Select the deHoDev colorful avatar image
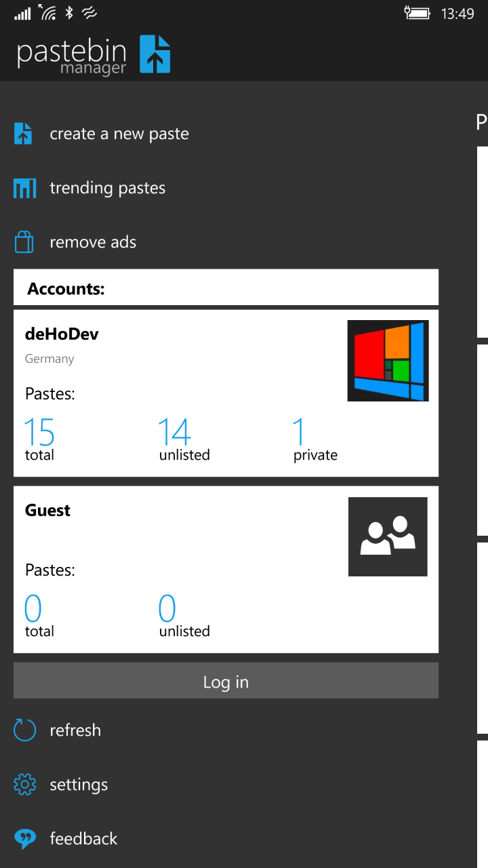488x868 pixels. point(388,361)
